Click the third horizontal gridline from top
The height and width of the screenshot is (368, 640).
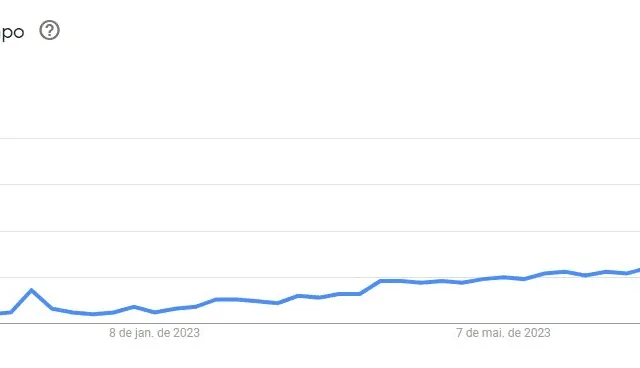[320, 231]
